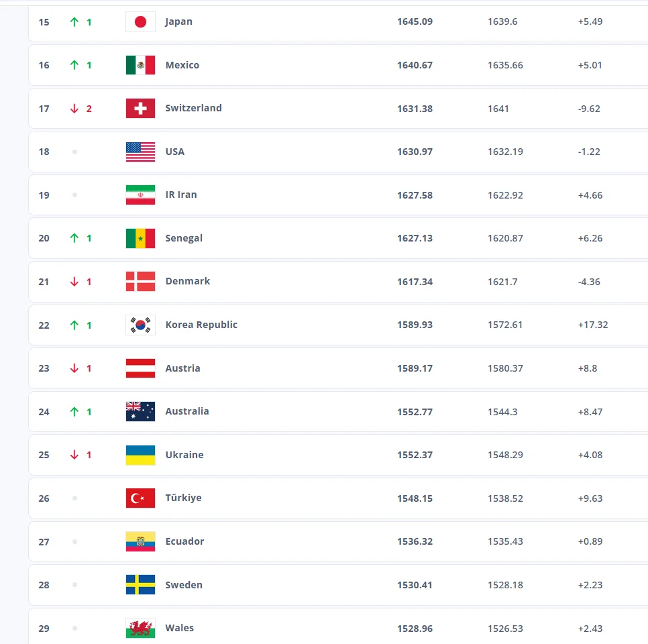Click Switzerland's red down arrow indicator
Viewport: 648px width, 644px height.
74,109
